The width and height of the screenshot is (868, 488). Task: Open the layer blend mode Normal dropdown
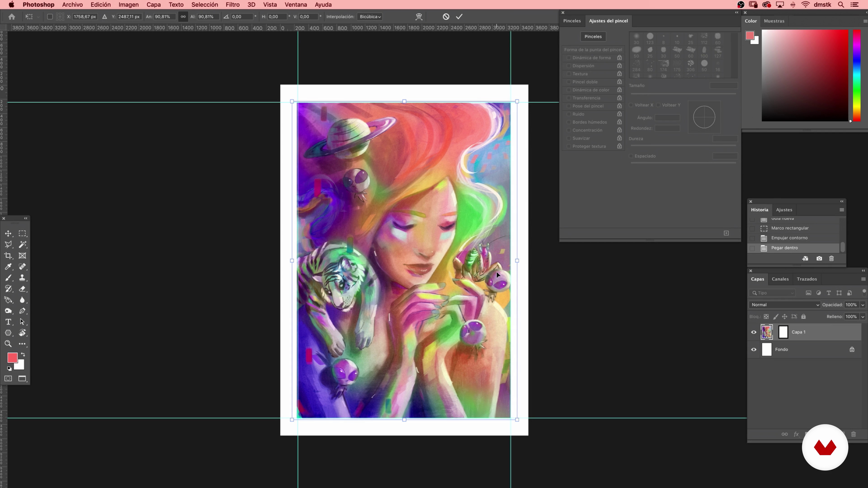(x=785, y=305)
